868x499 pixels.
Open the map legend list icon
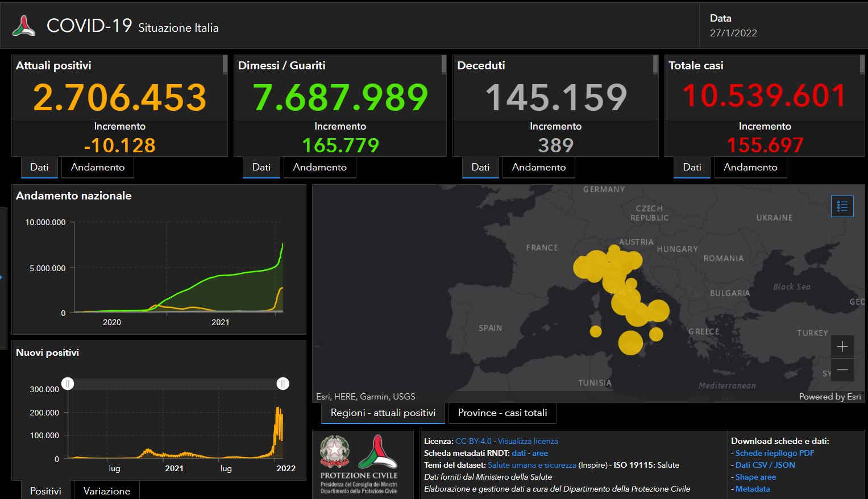coord(842,206)
